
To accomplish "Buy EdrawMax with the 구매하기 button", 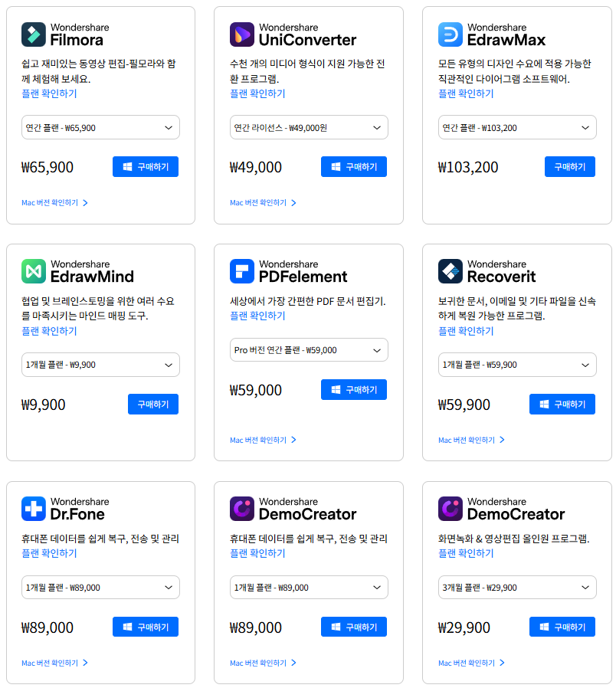I will (x=570, y=167).
